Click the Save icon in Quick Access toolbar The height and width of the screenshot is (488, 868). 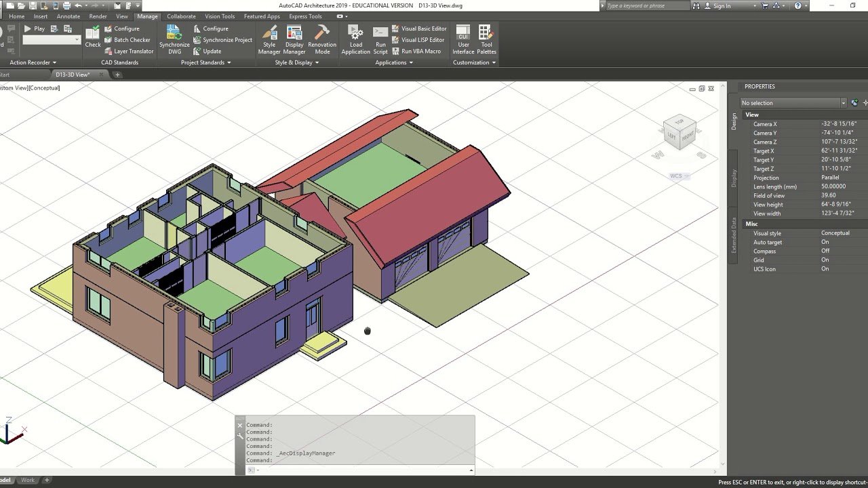tap(33, 5)
